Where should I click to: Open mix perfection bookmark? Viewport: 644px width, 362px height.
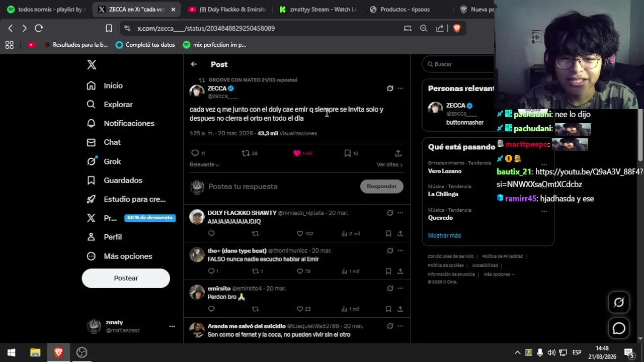[x=214, y=45]
